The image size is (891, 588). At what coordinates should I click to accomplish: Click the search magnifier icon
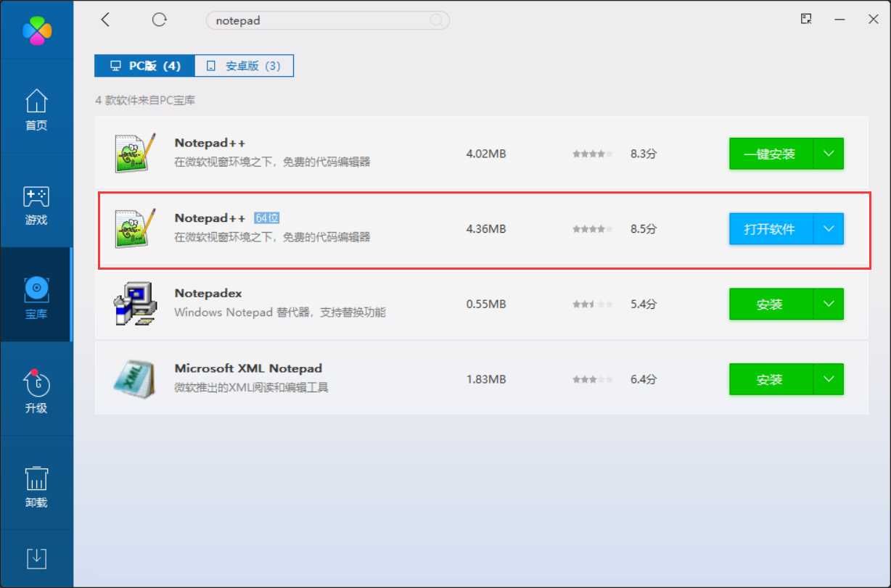click(437, 20)
